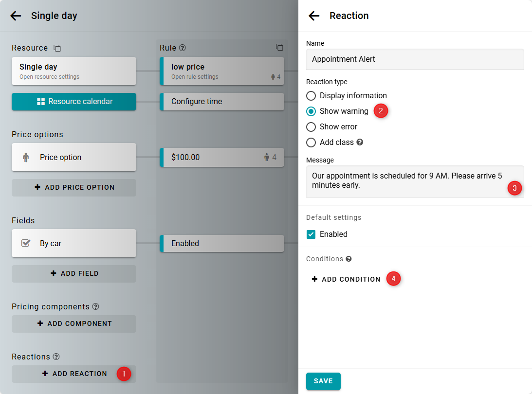Open the Resource calendar
This screenshot has width=532, height=394.
click(74, 102)
